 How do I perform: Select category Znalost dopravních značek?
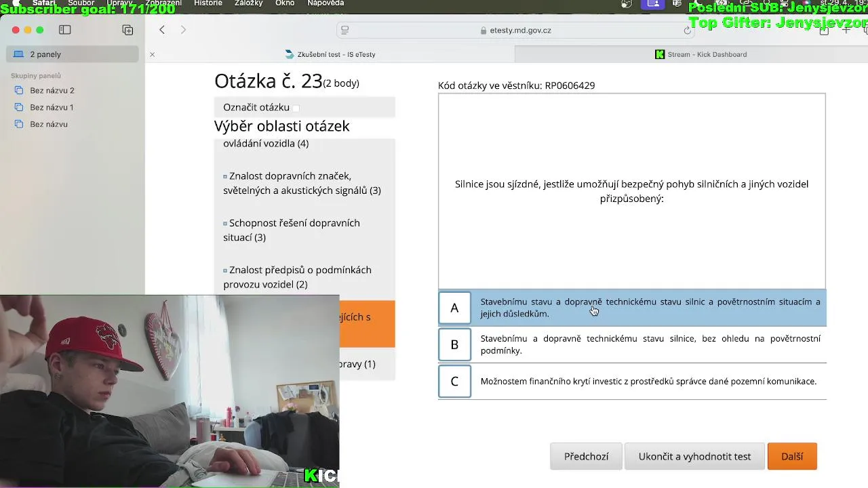tap(302, 183)
